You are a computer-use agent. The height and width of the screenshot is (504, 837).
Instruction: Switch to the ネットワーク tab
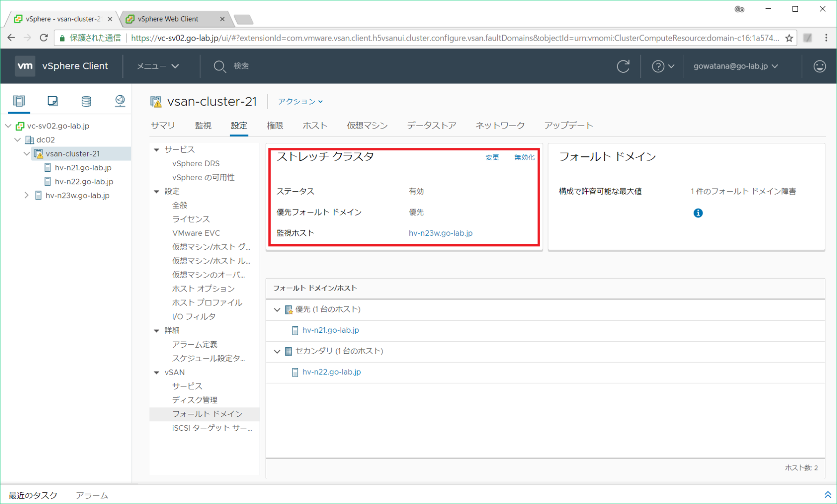(500, 126)
